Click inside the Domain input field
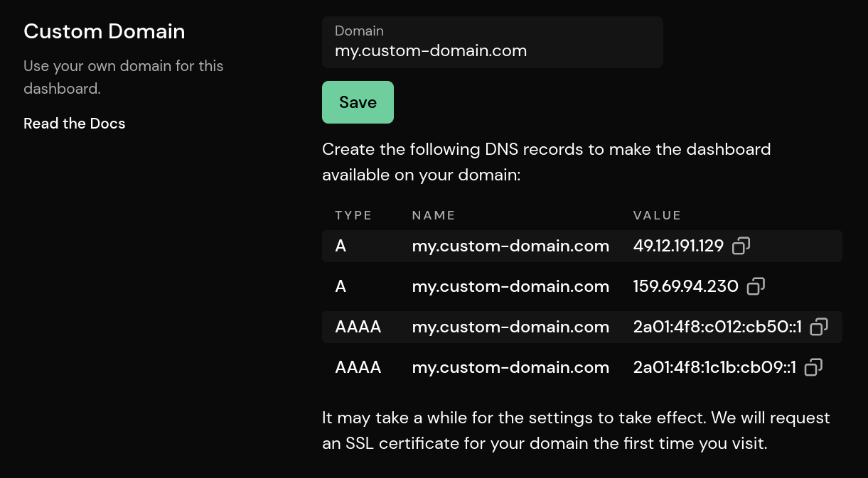Screen dimensions: 868x478 493,50
